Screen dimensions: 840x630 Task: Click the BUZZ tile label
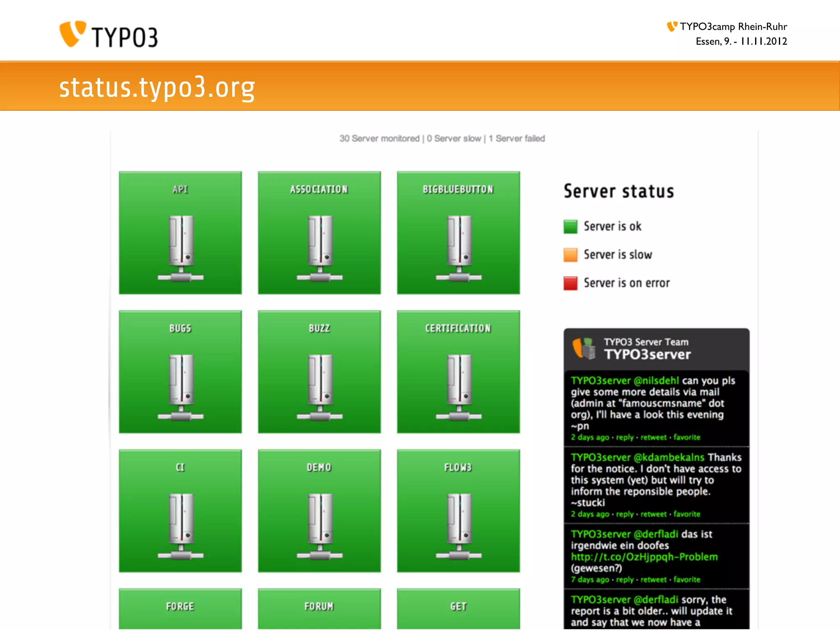320,329
